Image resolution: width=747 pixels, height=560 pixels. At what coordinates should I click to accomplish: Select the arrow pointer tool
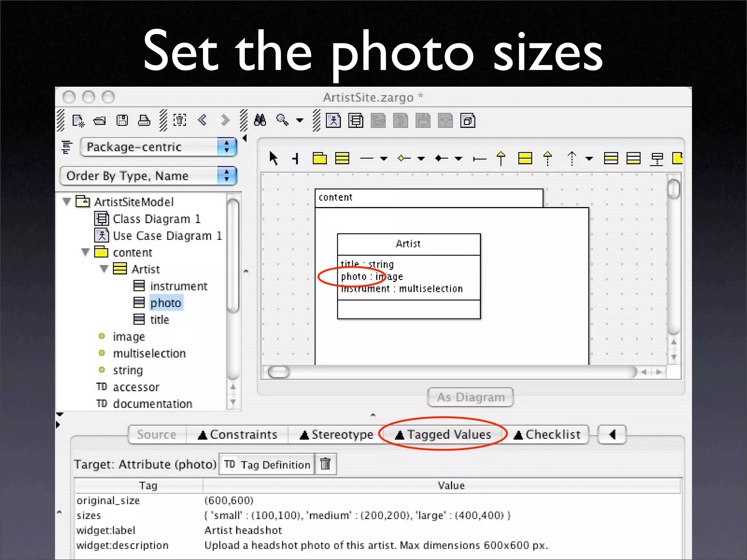tap(273, 158)
